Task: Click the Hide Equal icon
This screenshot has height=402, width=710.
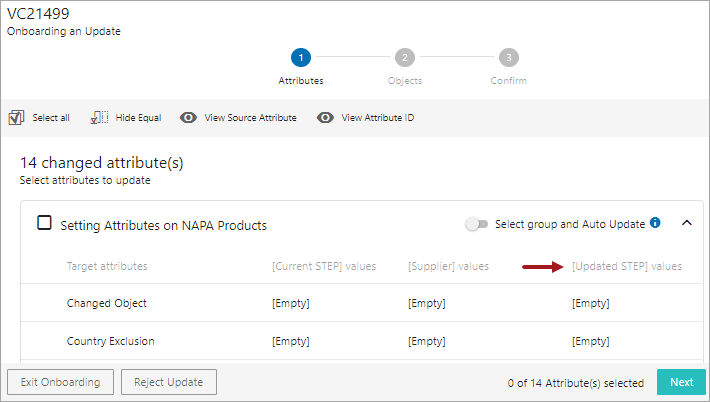Action: pyautogui.click(x=100, y=118)
